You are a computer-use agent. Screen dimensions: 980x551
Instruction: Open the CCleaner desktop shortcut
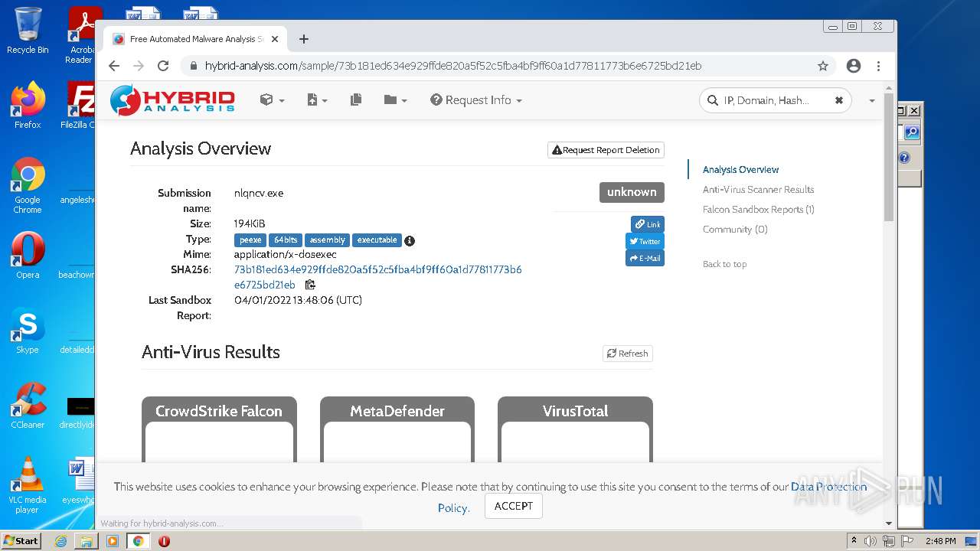(28, 405)
